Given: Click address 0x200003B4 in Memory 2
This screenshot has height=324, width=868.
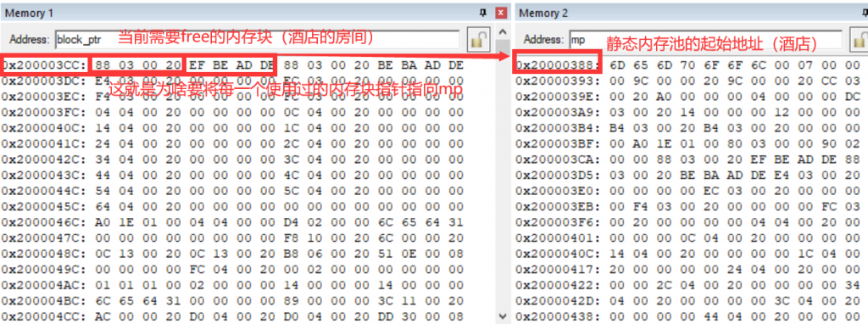Looking at the screenshot, I should [558, 128].
